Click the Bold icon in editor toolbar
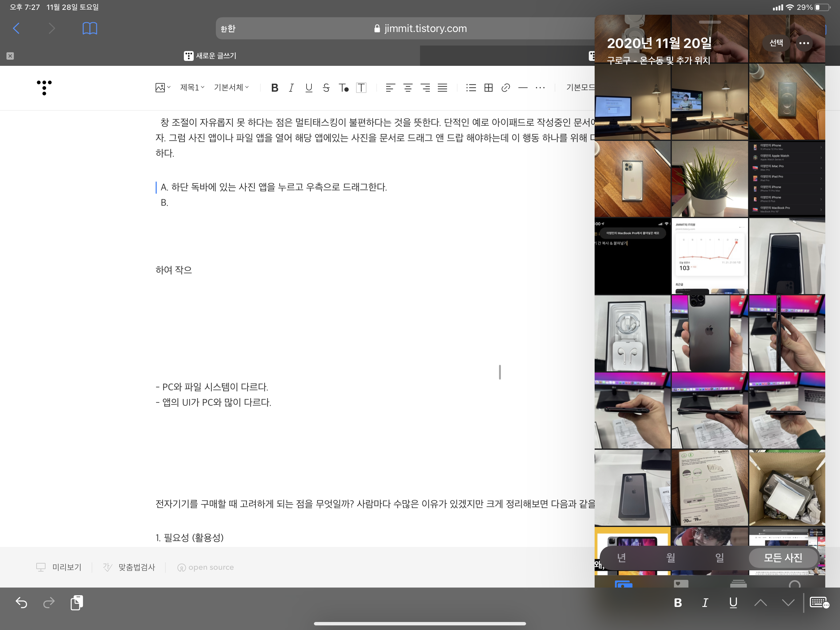Image resolution: width=840 pixels, height=630 pixels. coord(275,88)
